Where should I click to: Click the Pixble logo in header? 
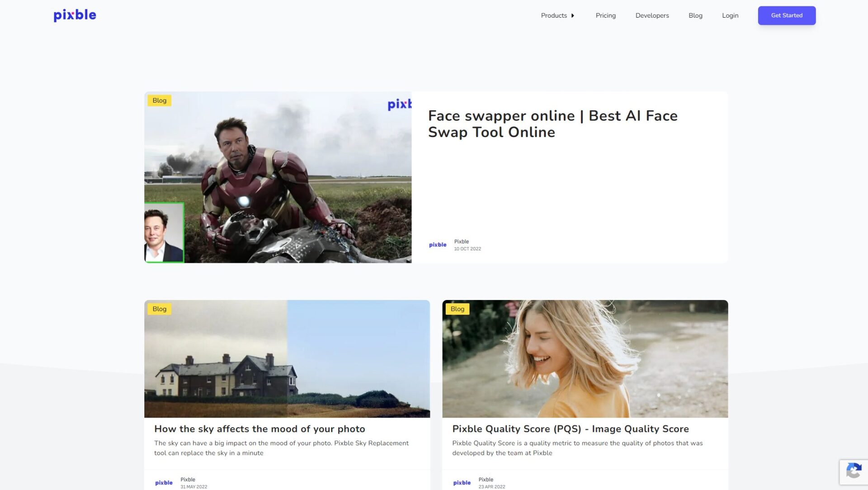tap(75, 15)
